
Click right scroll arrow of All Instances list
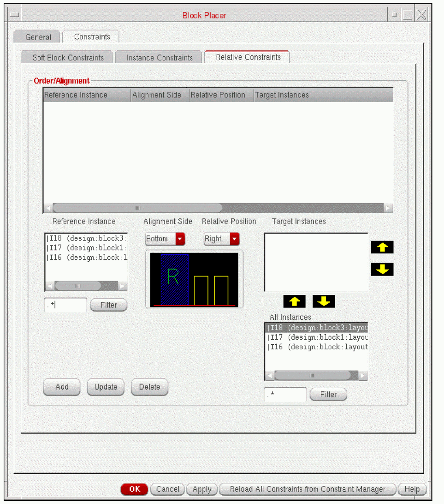(x=363, y=375)
